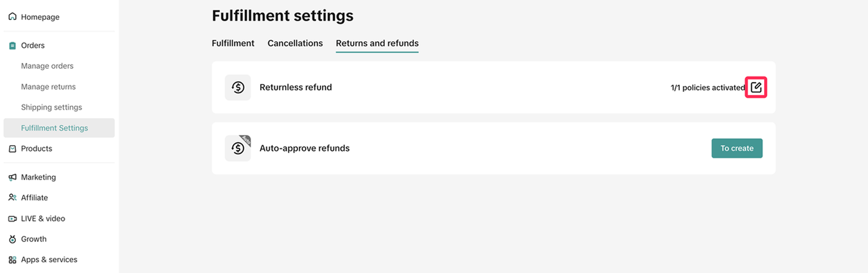The height and width of the screenshot is (273, 868).
Task: Click the Returnless refund policy title
Action: [x=296, y=87]
